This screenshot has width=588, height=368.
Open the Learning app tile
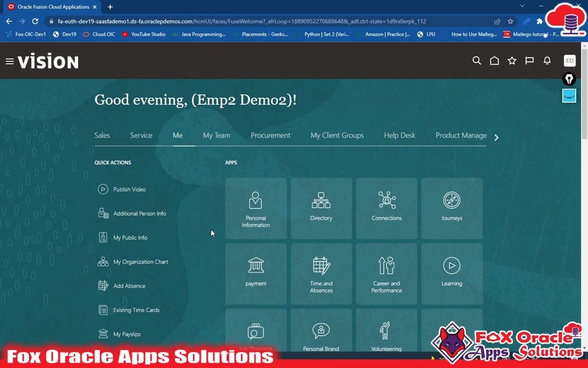click(452, 274)
